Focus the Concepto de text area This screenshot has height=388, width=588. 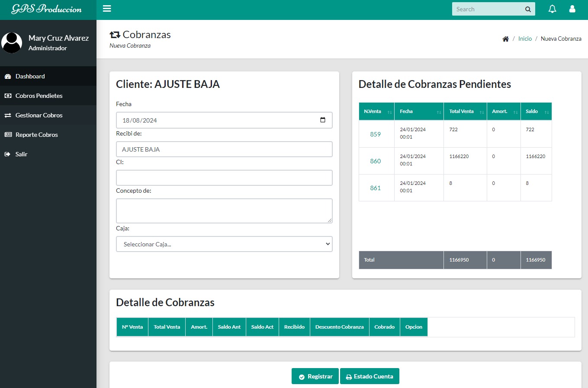pos(224,211)
